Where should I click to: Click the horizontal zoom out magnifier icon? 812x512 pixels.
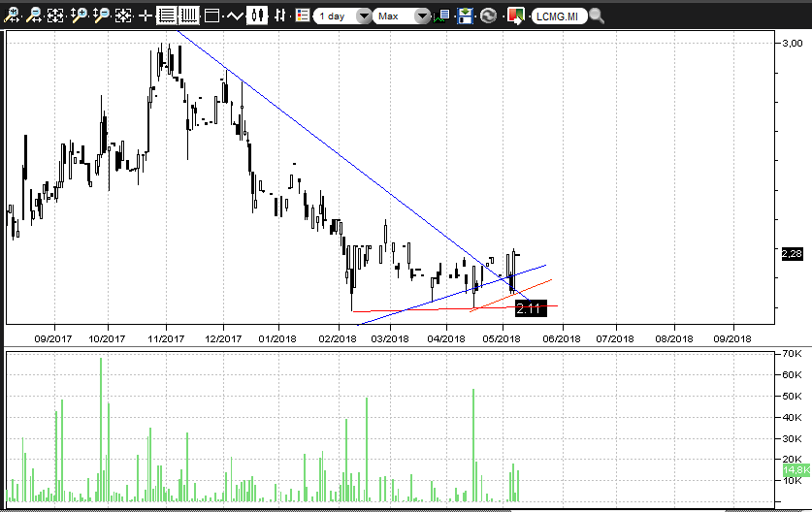coord(35,16)
